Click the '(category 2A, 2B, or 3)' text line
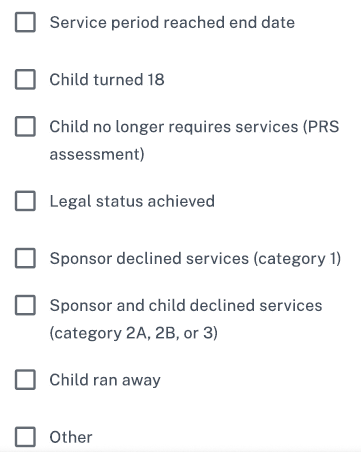Image resolution: width=361 pixels, height=459 pixels. coord(133,333)
